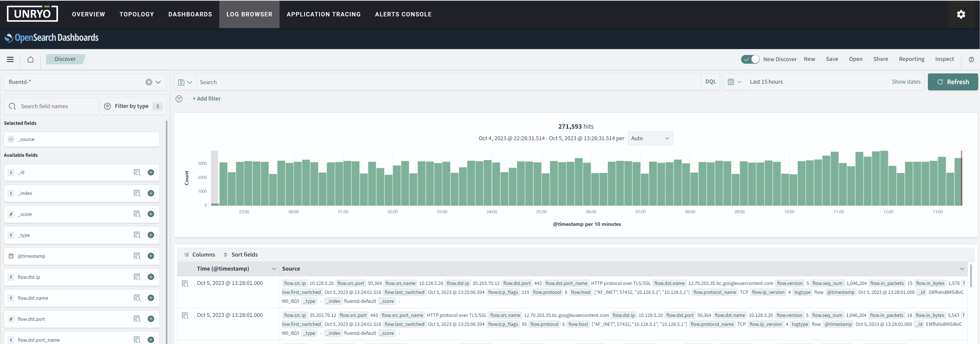Save the current search
The height and width of the screenshot is (344, 980).
click(x=832, y=59)
